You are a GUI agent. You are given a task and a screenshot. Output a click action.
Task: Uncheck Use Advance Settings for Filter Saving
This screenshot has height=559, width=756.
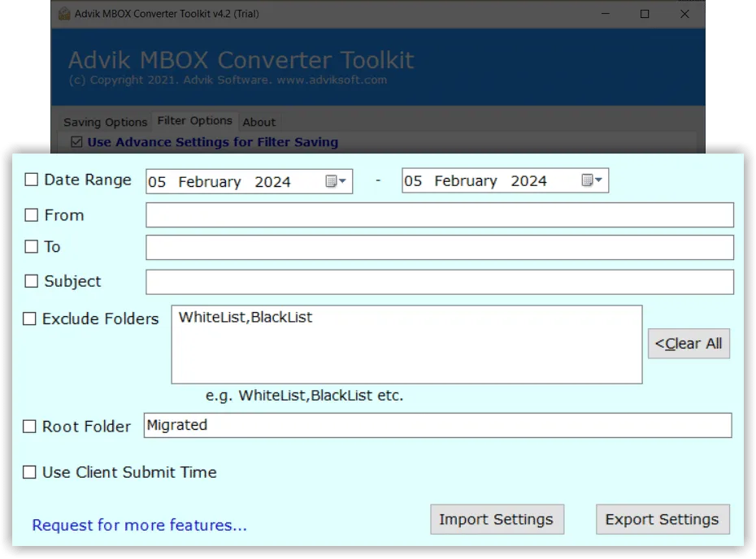tap(76, 142)
